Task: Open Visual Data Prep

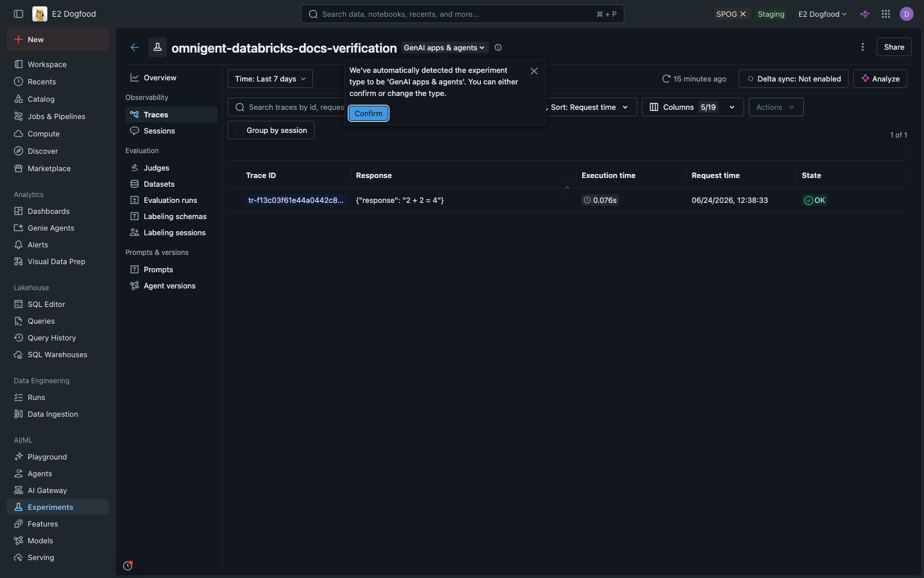Action: [x=58, y=261]
